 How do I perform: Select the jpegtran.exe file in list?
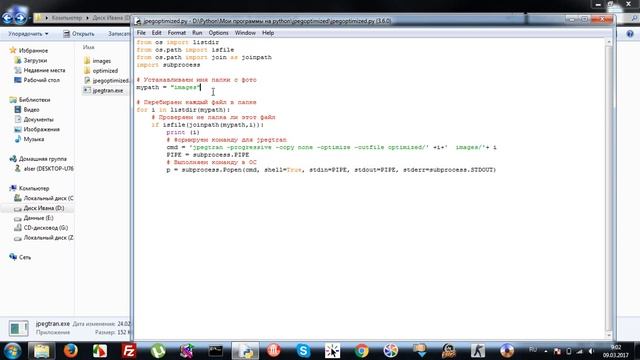(103, 90)
